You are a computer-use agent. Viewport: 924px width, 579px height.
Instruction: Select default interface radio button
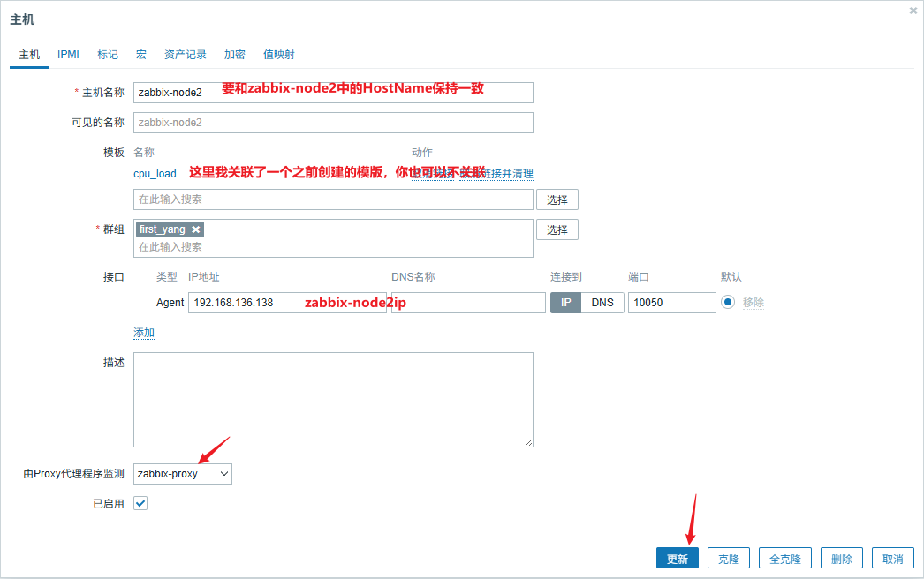[x=728, y=302]
